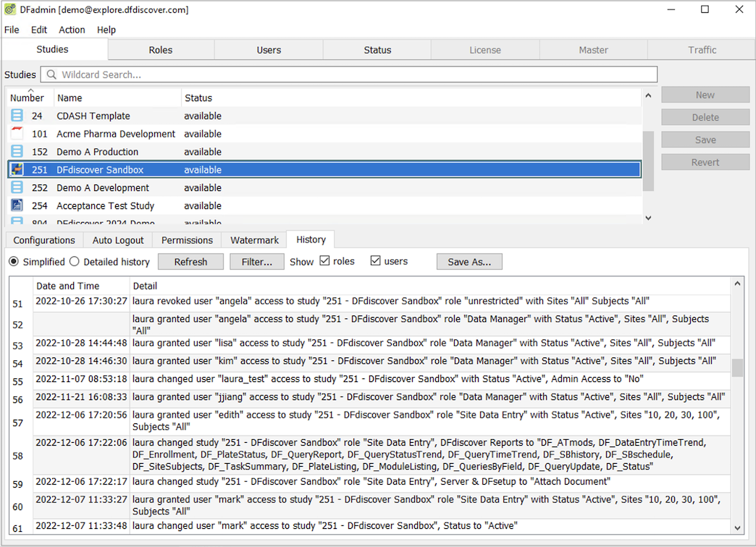The width and height of the screenshot is (756, 547).
Task: Select 'Acme Pharma Development' study name
Action: coord(116,134)
